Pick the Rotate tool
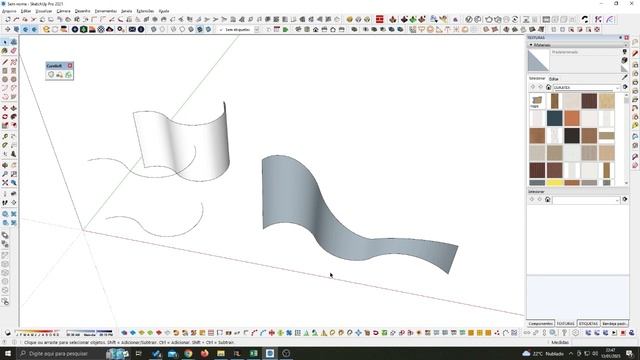Viewport: 640px width, 360px height. (5, 117)
